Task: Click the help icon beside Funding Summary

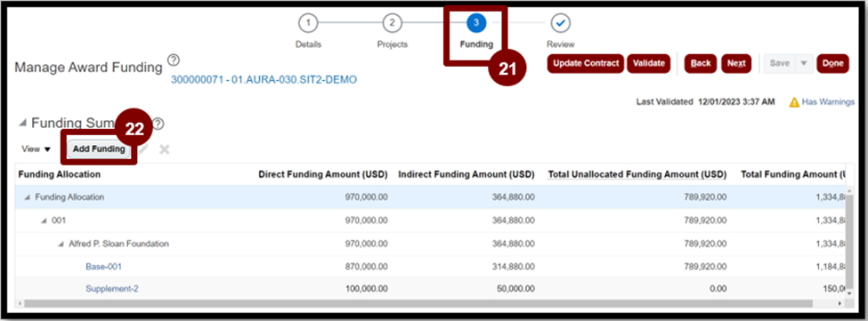Action: 158,124
